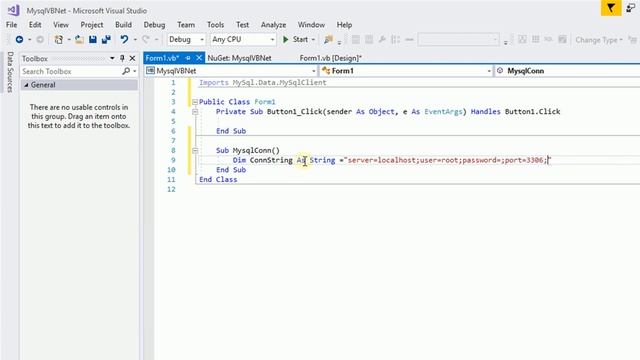This screenshot has width=640, height=360.
Task: Open the MysqlConn member navigation dropdown
Action: 567,71
